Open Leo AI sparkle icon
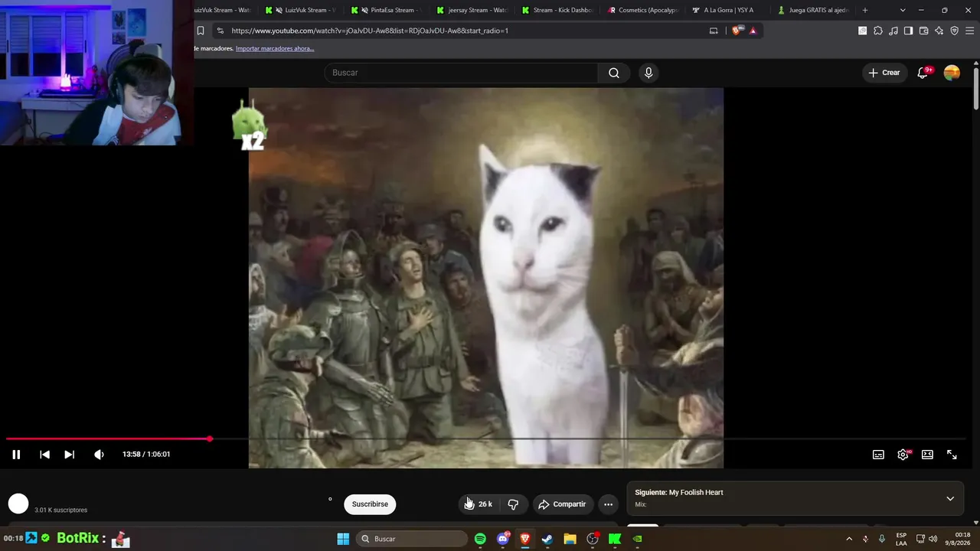 point(939,31)
